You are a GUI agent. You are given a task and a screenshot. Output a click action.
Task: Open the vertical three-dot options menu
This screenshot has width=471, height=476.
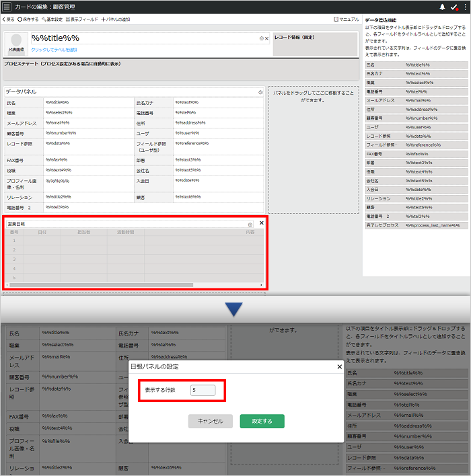click(465, 7)
